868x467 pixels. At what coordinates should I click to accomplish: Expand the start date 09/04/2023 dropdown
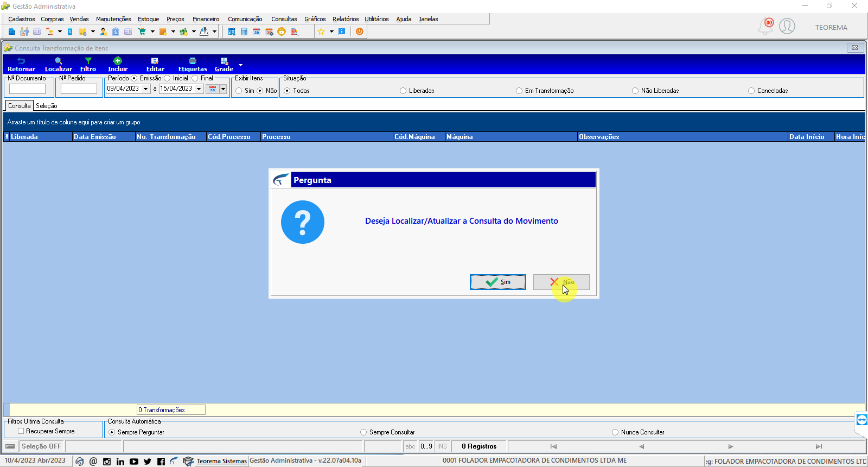pyautogui.click(x=146, y=89)
